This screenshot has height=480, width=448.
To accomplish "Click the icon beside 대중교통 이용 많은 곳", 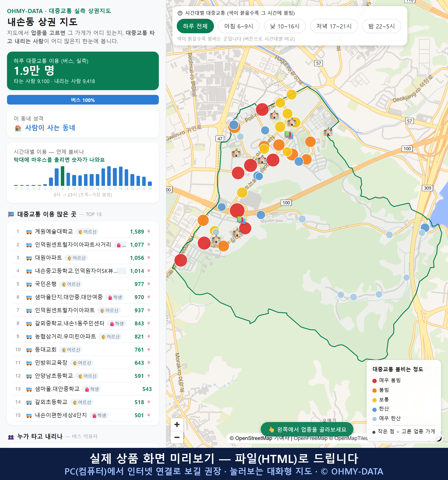I will pyautogui.click(x=11, y=214).
